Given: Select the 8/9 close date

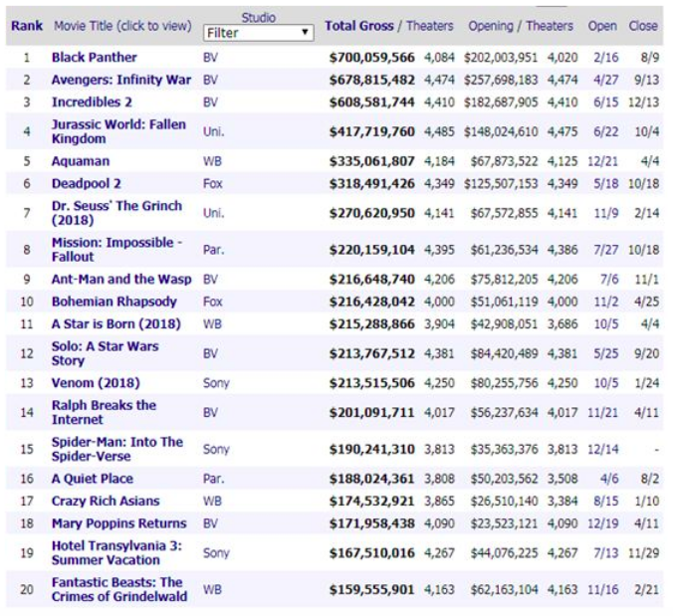Looking at the screenshot, I should click(x=650, y=58).
